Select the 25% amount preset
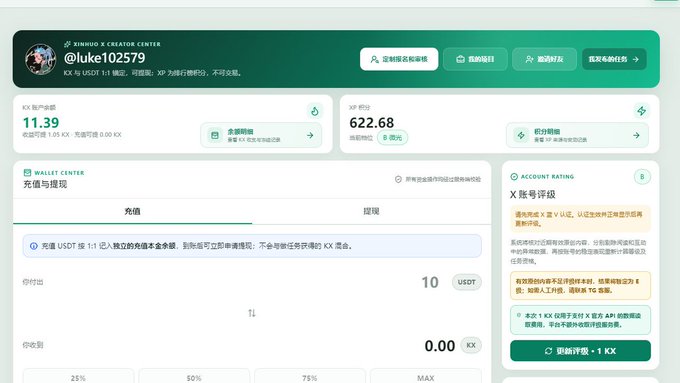Screen dimensions: 680x383 pos(78,377)
